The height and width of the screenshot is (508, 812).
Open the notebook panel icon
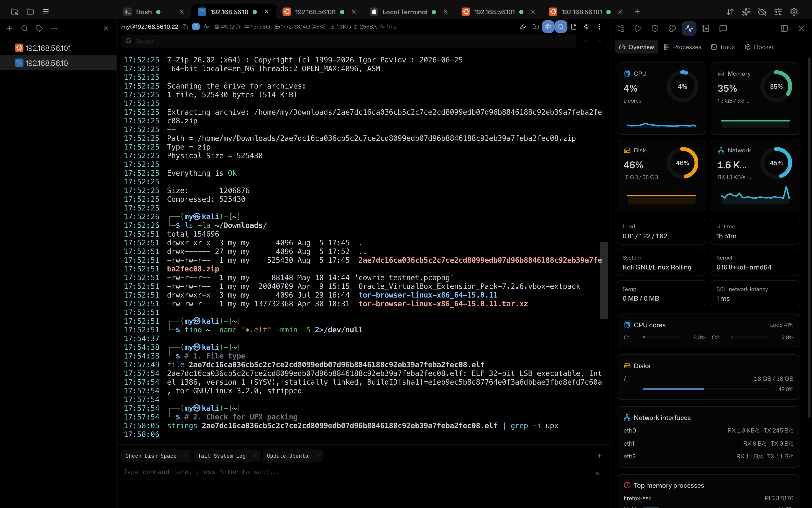pyautogui.click(x=706, y=29)
